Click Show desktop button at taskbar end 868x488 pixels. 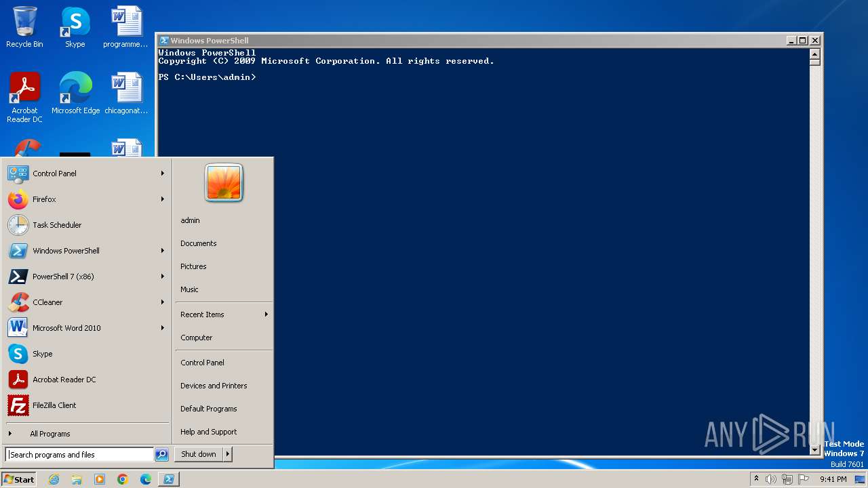click(x=861, y=479)
